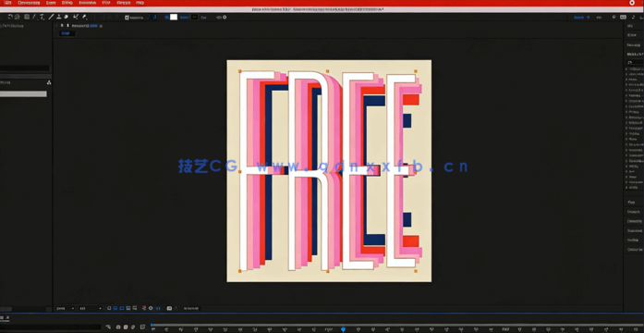
Task: Open the composition mini-flowchart in the timeline
Action: click(x=108, y=327)
